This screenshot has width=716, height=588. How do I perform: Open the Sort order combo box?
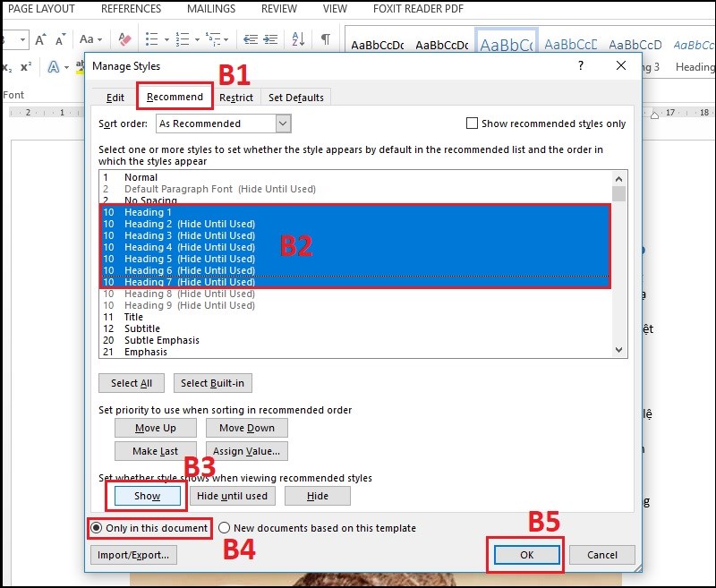coord(223,124)
